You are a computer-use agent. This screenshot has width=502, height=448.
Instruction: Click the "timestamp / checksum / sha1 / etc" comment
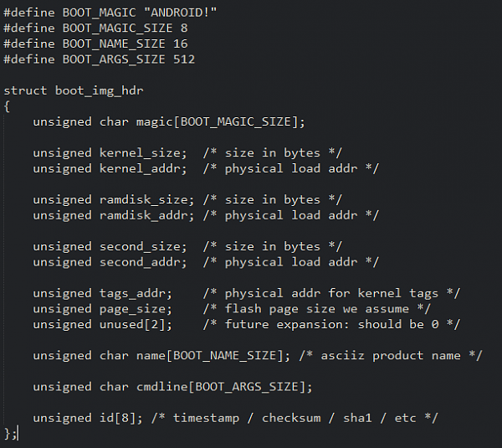coord(295,418)
